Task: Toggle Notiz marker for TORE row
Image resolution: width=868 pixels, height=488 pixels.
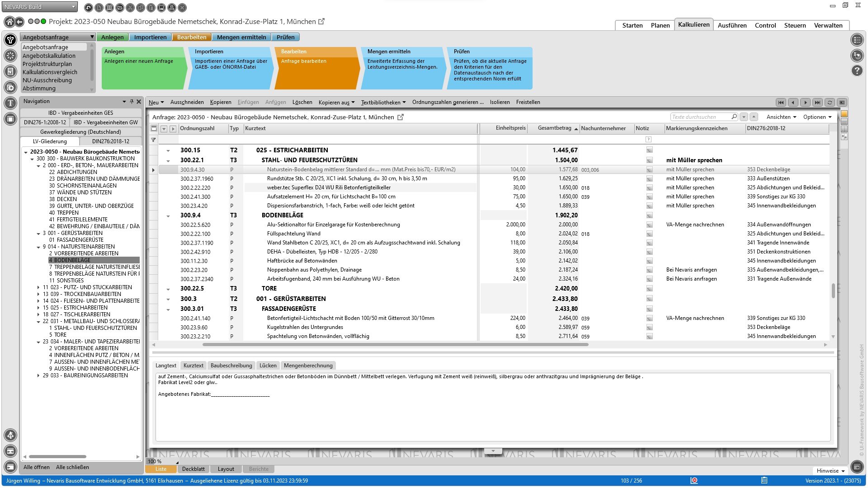Action: coord(649,289)
